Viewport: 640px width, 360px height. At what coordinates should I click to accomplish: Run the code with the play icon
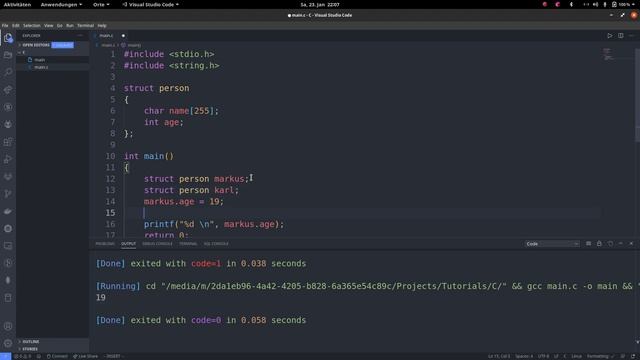(609, 36)
